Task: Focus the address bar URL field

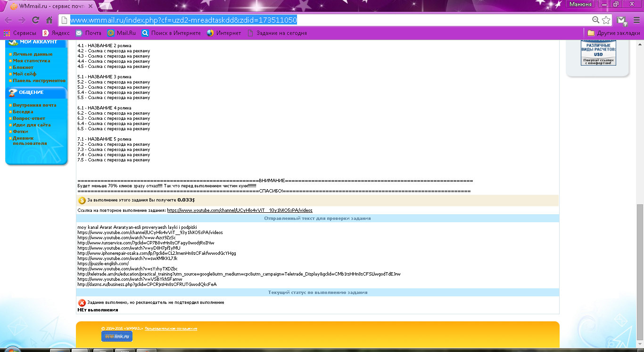Action: tap(330, 20)
